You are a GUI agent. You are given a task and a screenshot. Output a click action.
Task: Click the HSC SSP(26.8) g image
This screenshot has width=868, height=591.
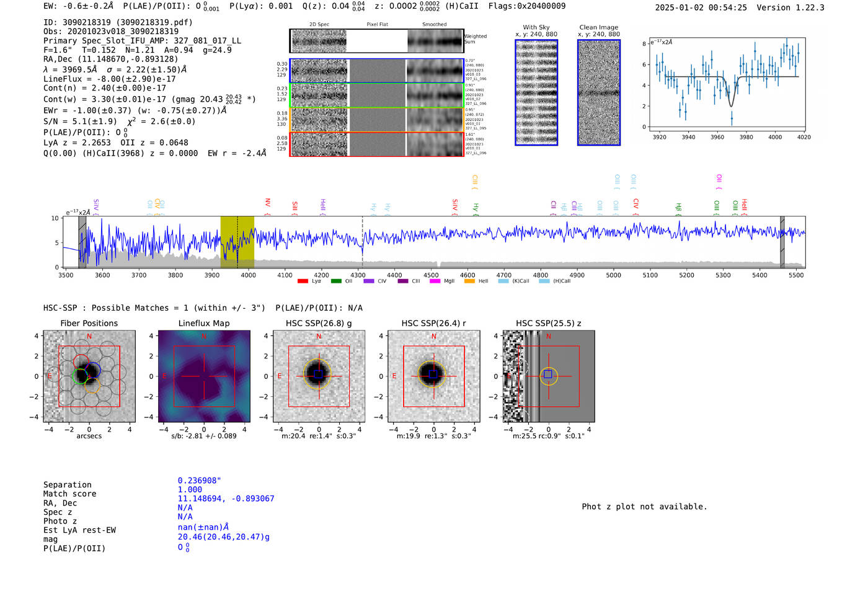pos(319,376)
